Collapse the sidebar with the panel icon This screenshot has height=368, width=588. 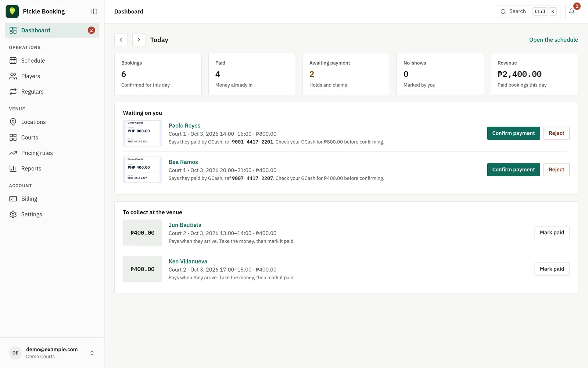tap(94, 11)
